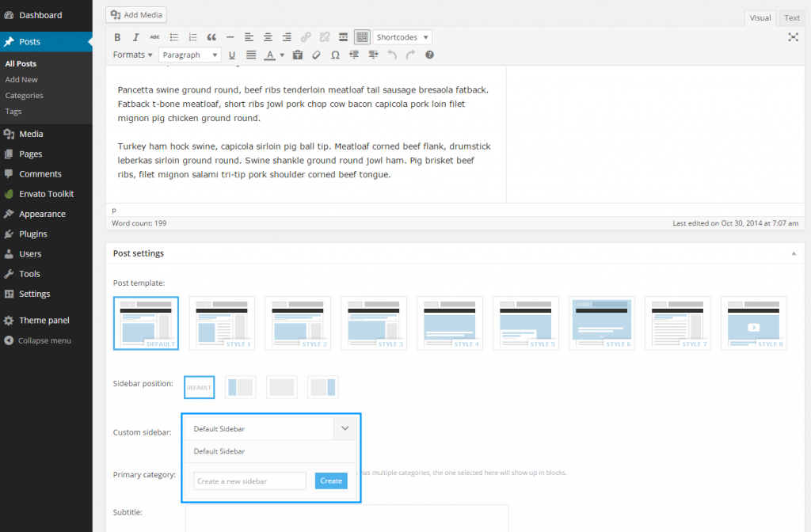Toggle blockquote on the text
The image size is (811, 532).
(x=211, y=37)
